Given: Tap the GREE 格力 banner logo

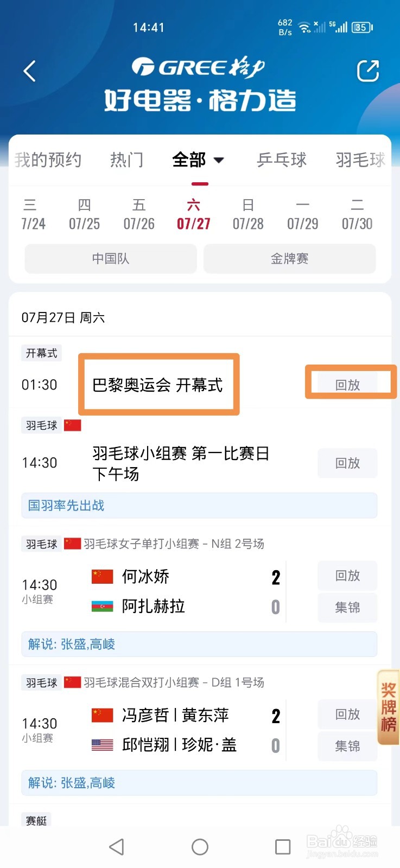Looking at the screenshot, I should coord(199,68).
